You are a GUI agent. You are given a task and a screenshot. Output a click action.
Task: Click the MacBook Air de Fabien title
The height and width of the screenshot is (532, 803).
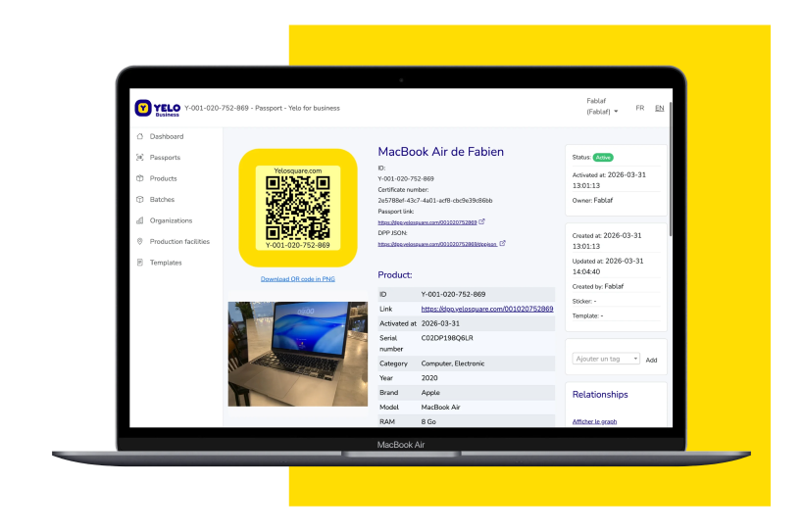[441, 152]
